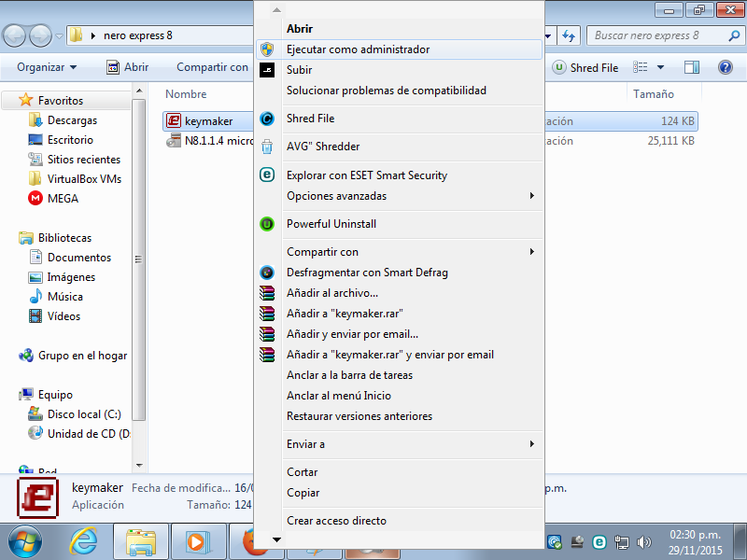Click WinRAR icon beside Añadir y enviar por email
This screenshot has width=747, height=560.
click(267, 334)
